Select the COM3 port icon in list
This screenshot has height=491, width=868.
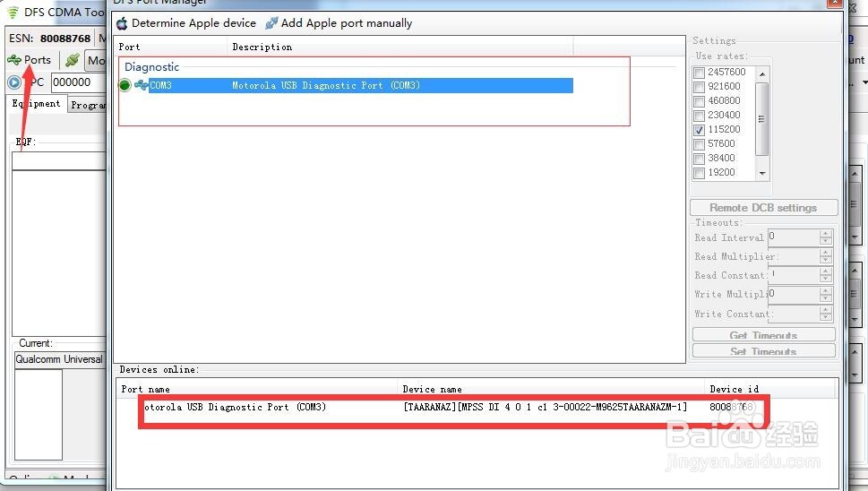coord(142,85)
